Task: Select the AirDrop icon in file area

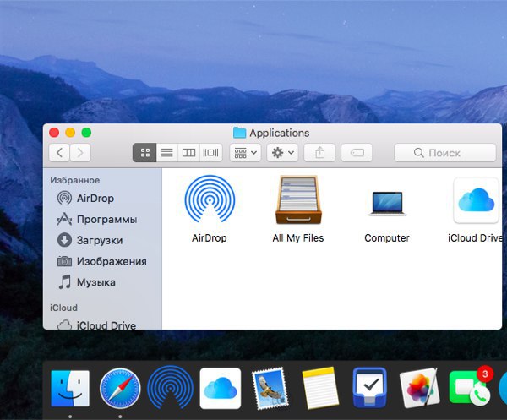Action: (x=210, y=199)
